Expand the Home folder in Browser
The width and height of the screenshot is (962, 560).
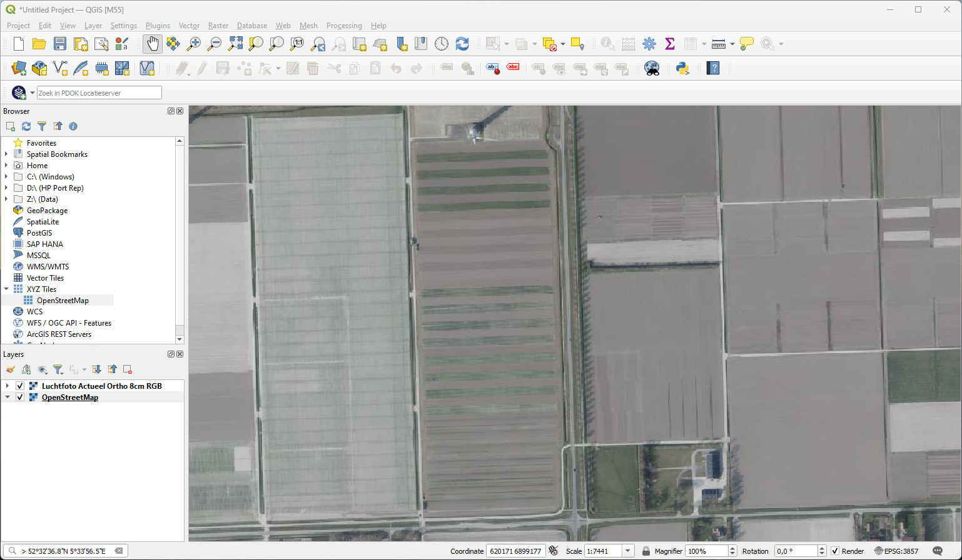pyautogui.click(x=7, y=166)
